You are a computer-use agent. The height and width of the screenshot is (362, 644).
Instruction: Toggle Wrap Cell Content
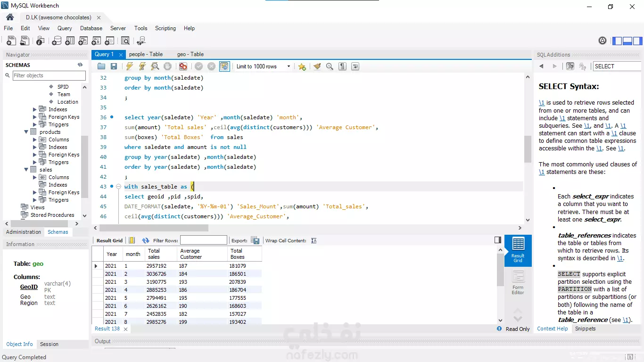tap(314, 240)
